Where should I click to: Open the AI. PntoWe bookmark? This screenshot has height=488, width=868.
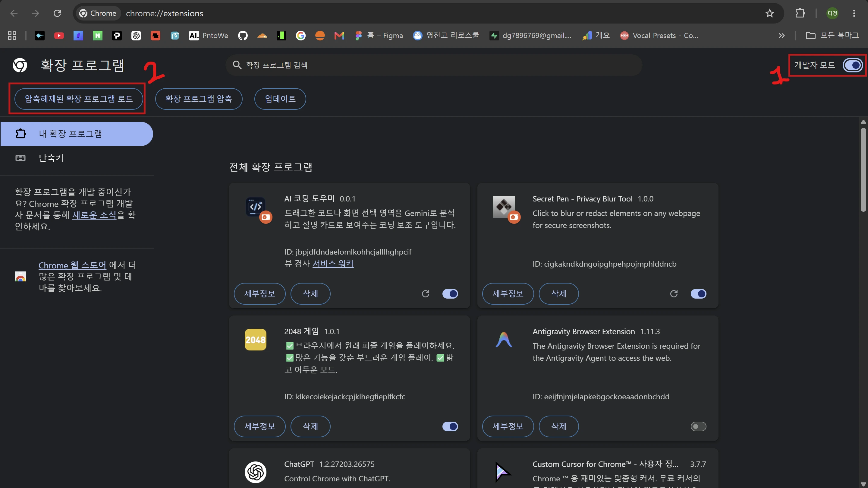[209, 35]
